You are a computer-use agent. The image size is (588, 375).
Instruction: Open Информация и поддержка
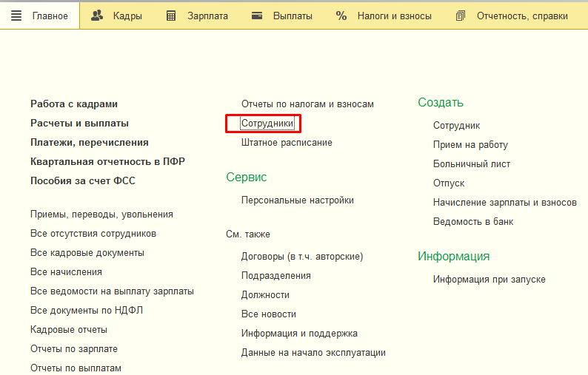(x=299, y=334)
